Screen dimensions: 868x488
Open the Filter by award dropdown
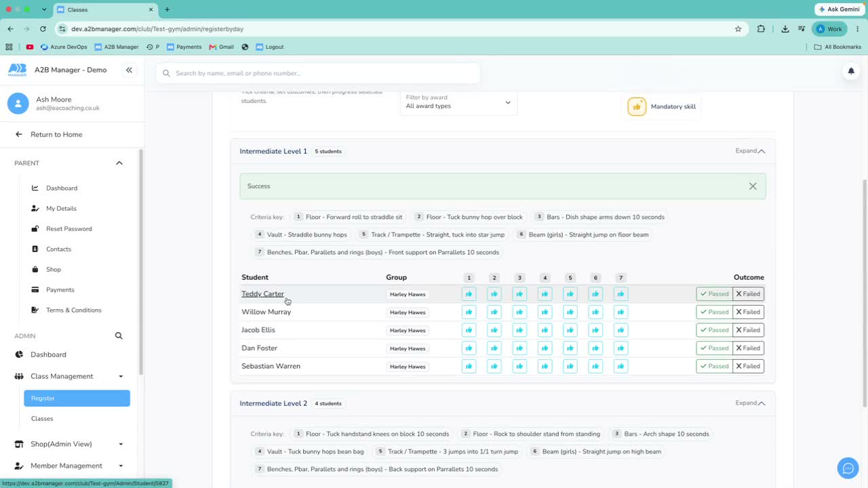(458, 102)
